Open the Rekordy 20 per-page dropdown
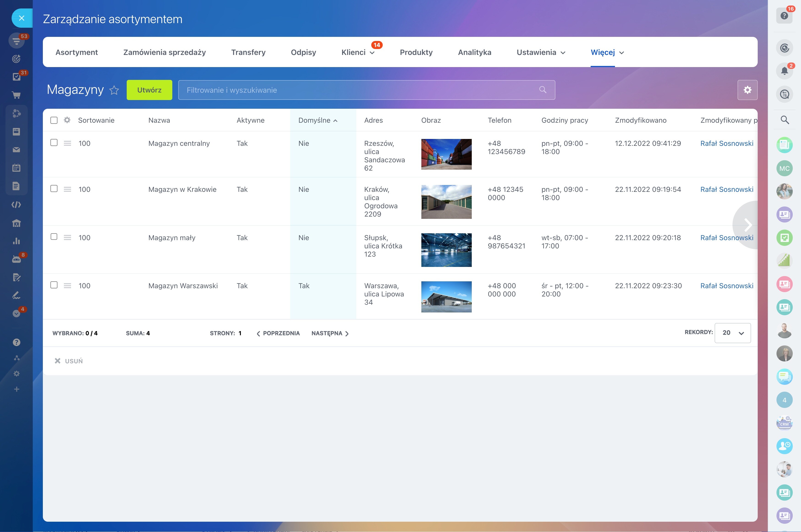 pyautogui.click(x=732, y=333)
